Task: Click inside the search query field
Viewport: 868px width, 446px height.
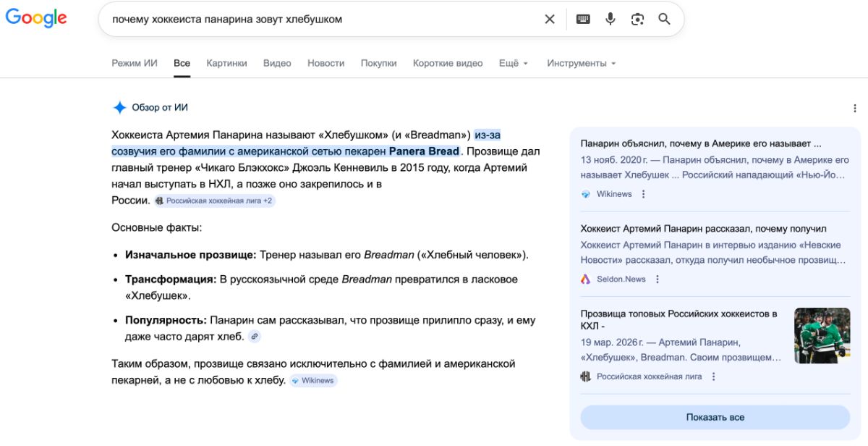Action: tap(318, 20)
